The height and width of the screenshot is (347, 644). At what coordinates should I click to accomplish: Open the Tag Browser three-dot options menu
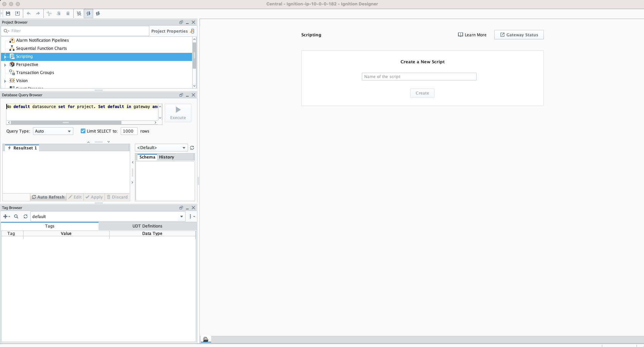[190, 216]
